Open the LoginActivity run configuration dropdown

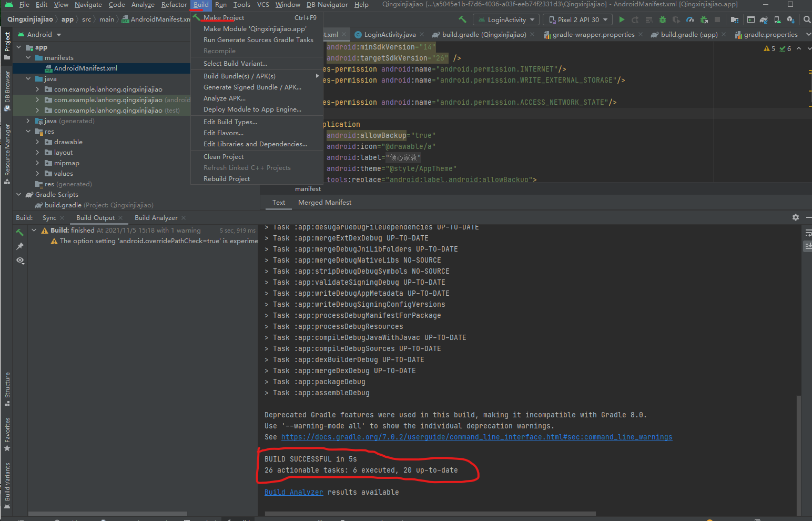pos(506,19)
